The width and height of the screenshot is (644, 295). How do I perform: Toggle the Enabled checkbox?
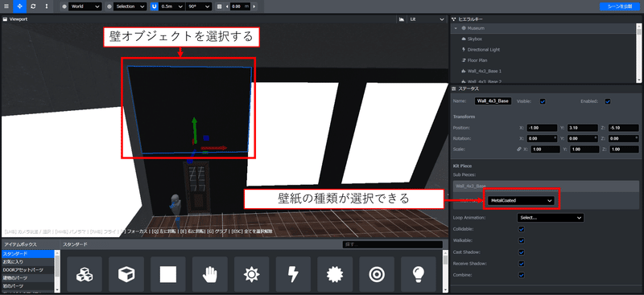coord(608,101)
